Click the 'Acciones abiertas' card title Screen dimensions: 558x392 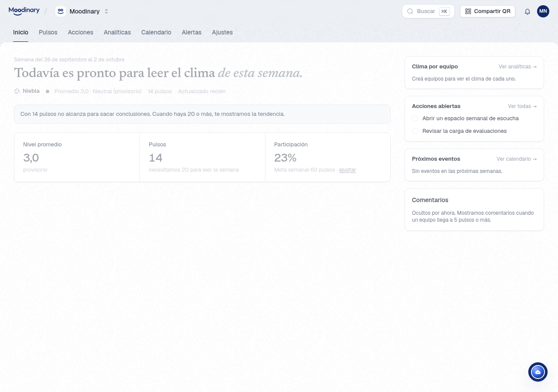coord(436,106)
